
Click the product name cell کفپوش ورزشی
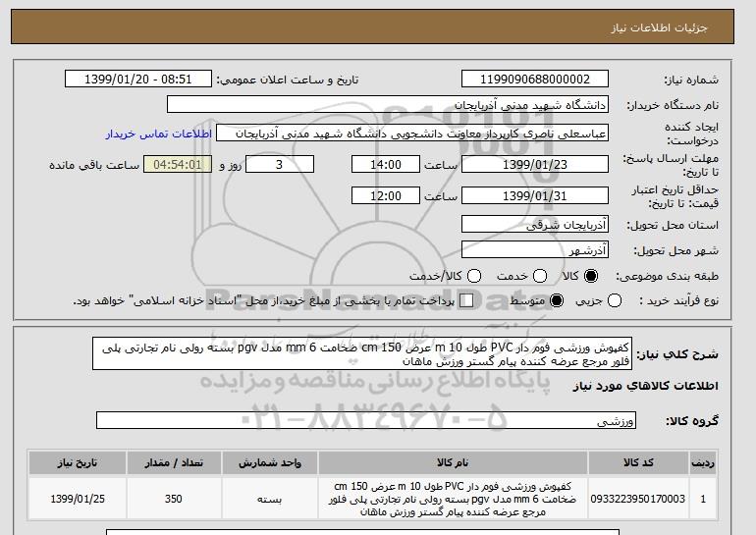453,499
